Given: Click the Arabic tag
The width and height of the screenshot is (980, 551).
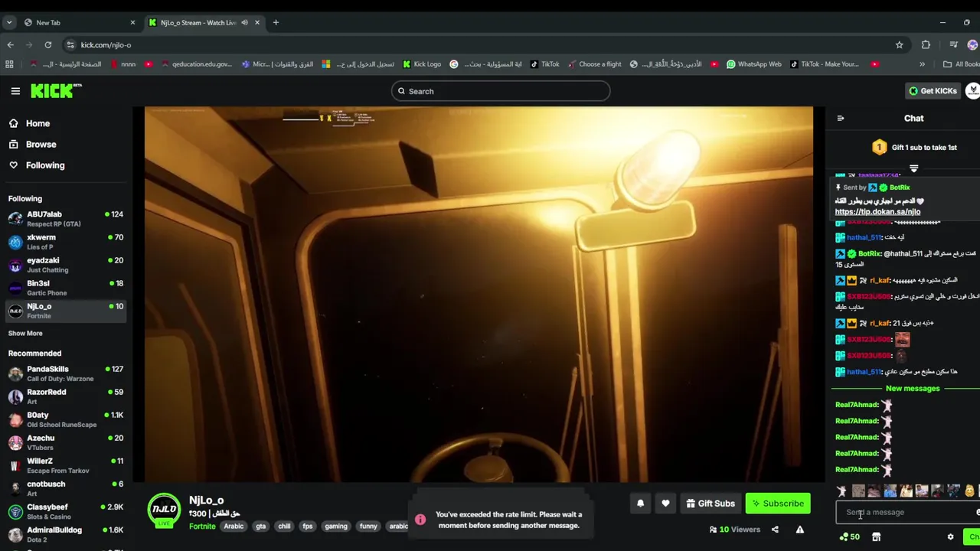Looking at the screenshot, I should click(x=234, y=527).
